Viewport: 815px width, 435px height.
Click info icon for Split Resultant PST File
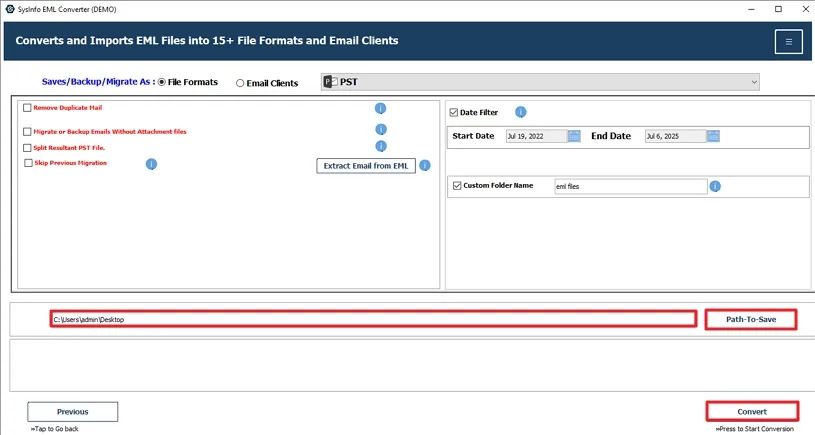tap(380, 147)
